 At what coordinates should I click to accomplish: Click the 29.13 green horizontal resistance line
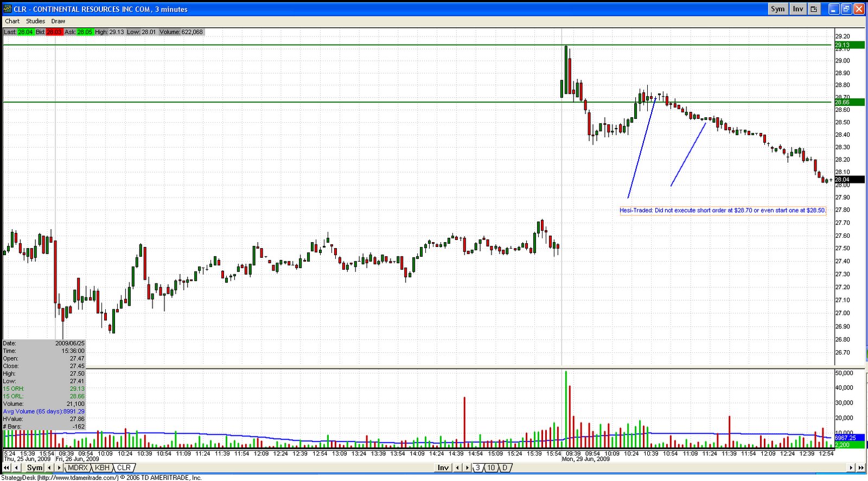pyautogui.click(x=418, y=45)
